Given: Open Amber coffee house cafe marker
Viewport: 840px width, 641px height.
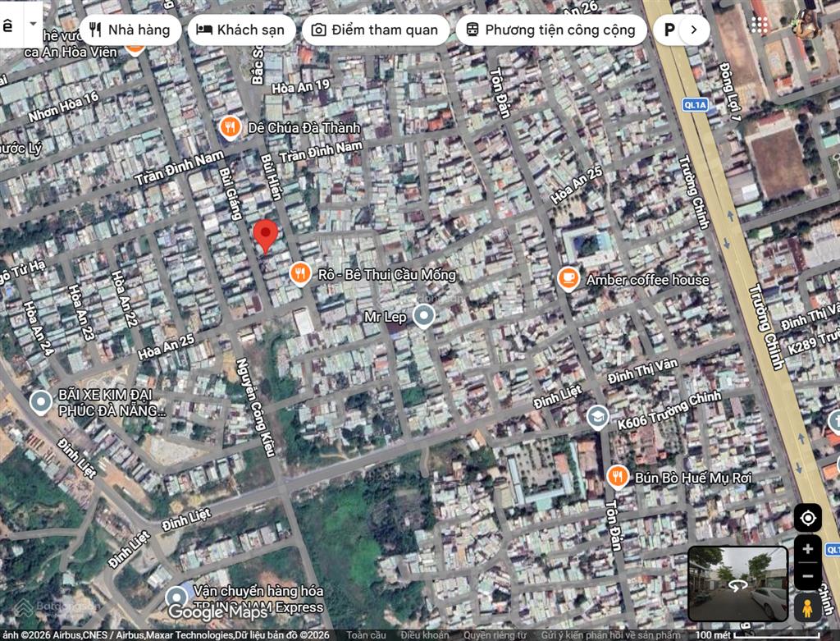Looking at the screenshot, I should pos(568,279).
